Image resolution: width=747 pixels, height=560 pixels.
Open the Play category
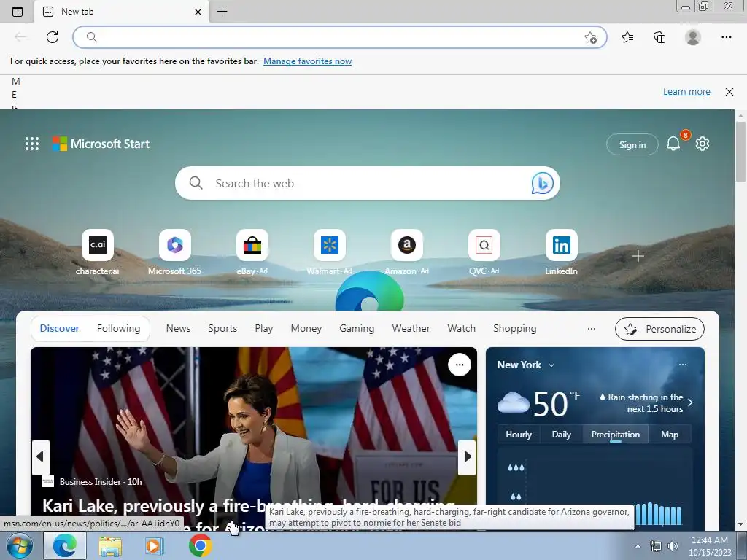click(x=264, y=329)
